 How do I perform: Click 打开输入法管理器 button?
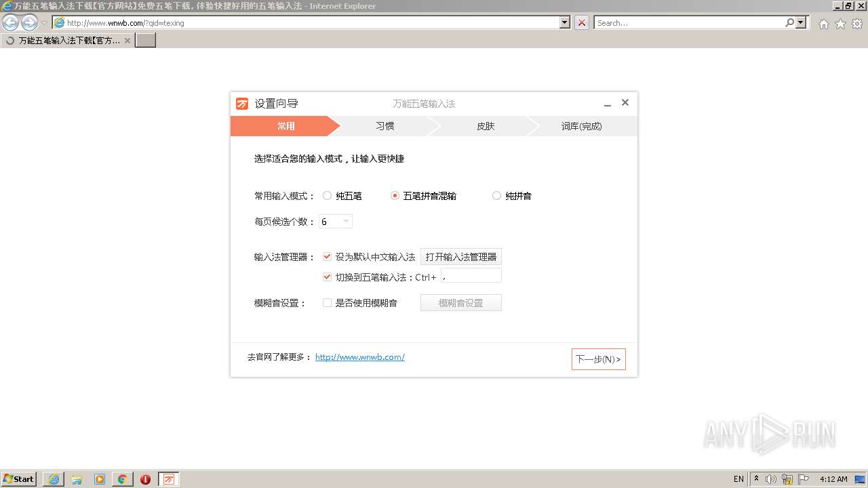461,257
